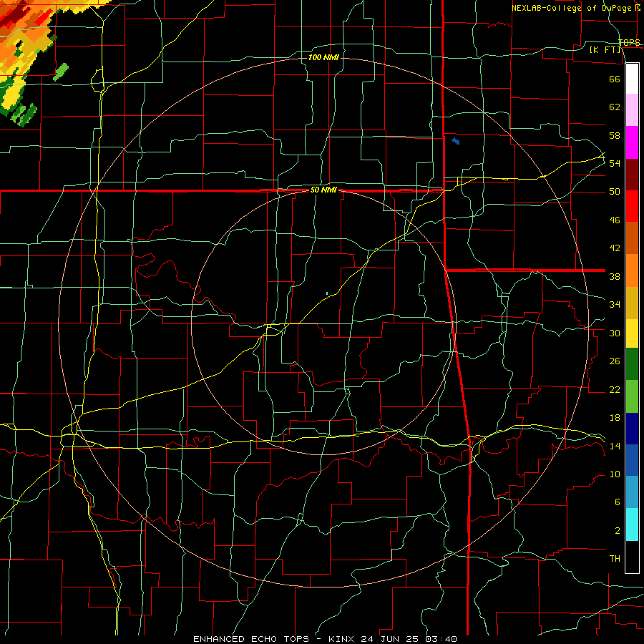This screenshot has height=644, width=644.
Task: Click the legend value "30"
Action: 615,333
